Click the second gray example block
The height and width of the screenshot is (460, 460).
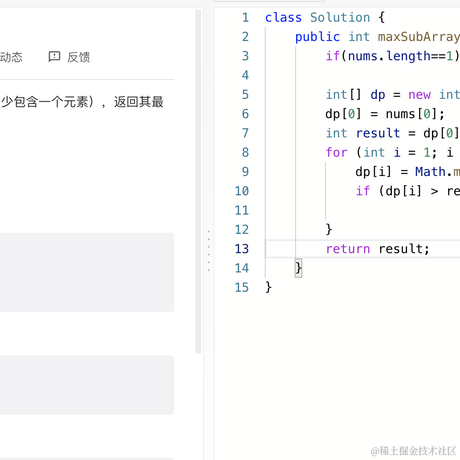(87, 385)
